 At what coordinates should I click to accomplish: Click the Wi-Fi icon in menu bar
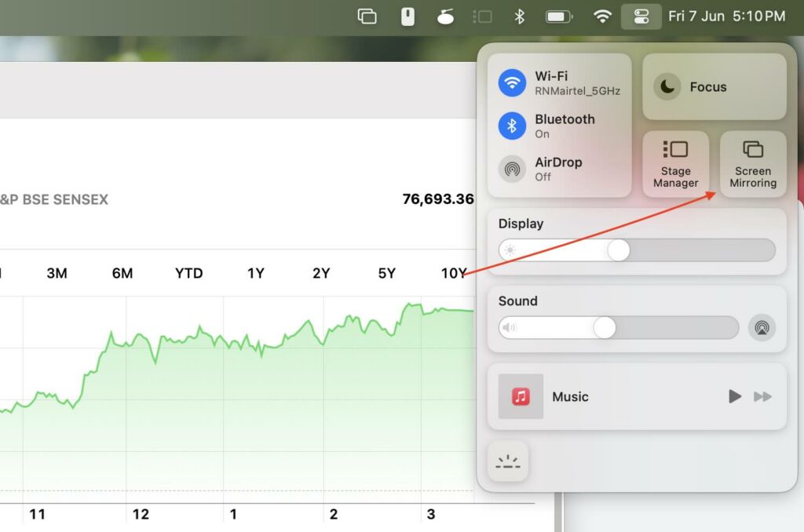point(602,16)
